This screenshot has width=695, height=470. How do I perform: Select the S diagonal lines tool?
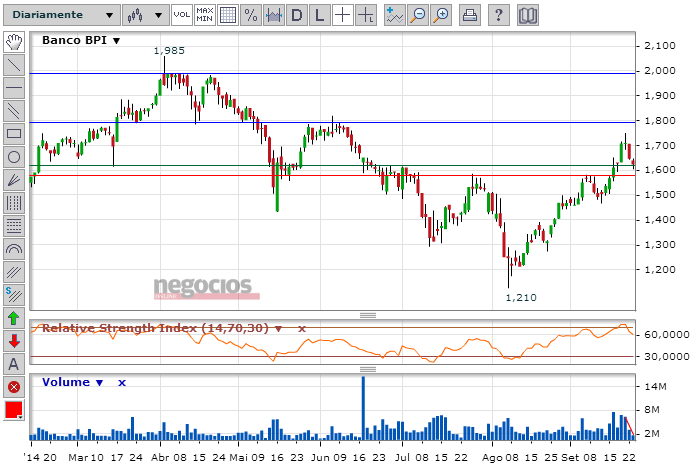[x=14, y=295]
